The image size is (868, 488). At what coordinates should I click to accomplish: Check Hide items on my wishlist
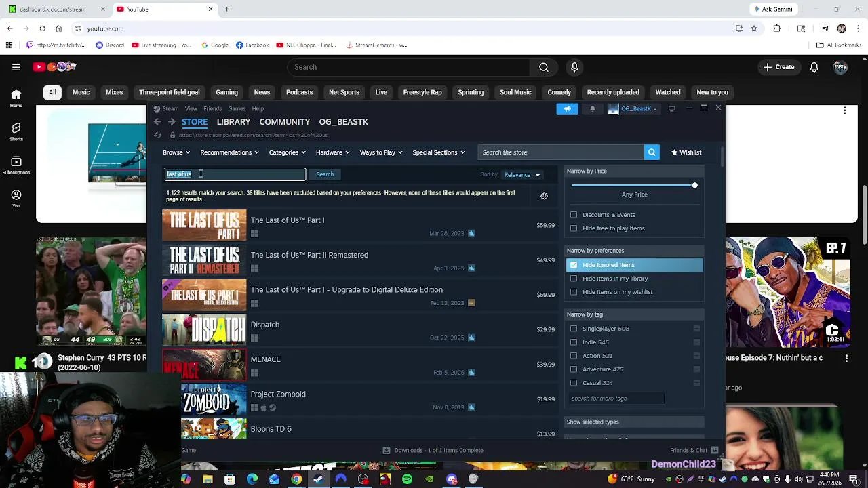pyautogui.click(x=574, y=292)
